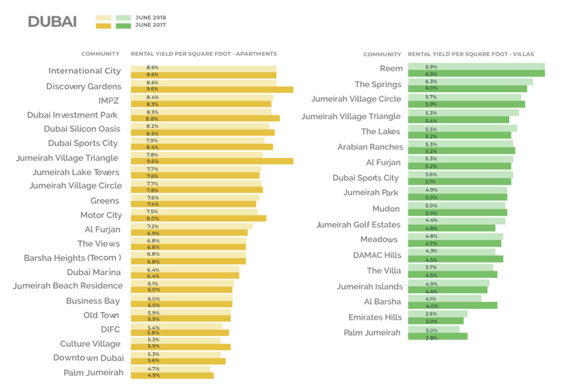Click the Villas rental yield column header
563x392 pixels.
pos(471,54)
